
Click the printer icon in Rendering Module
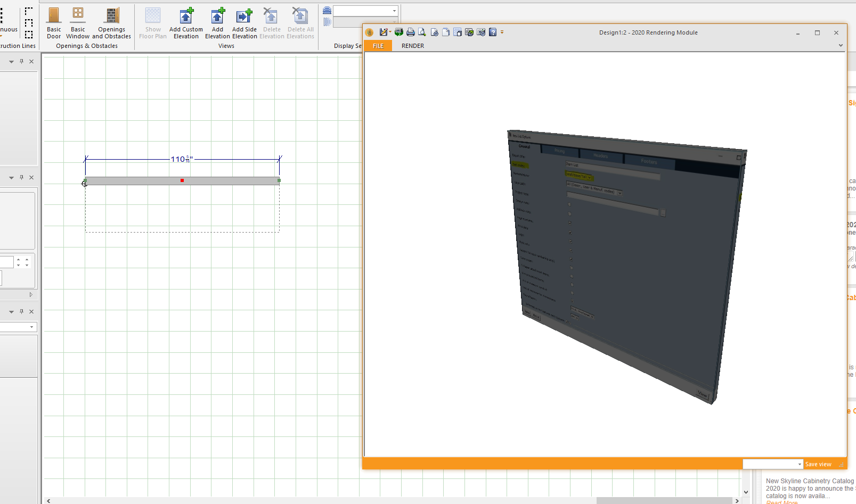tap(411, 32)
